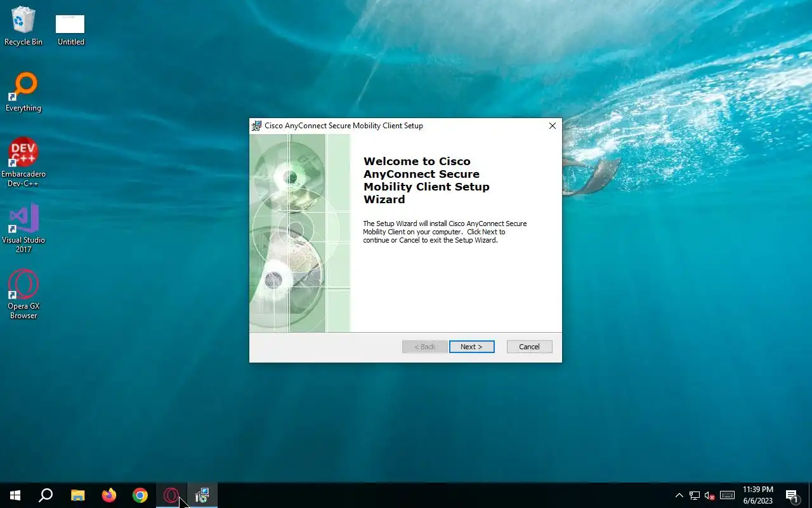Cancel the Cisco AnyConnect setup wizard
Screen dimensions: 812x508
coord(529,347)
